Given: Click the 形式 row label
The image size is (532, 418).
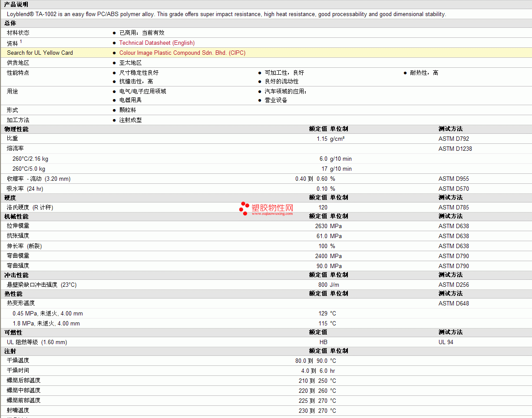Looking at the screenshot, I should click(13, 110).
